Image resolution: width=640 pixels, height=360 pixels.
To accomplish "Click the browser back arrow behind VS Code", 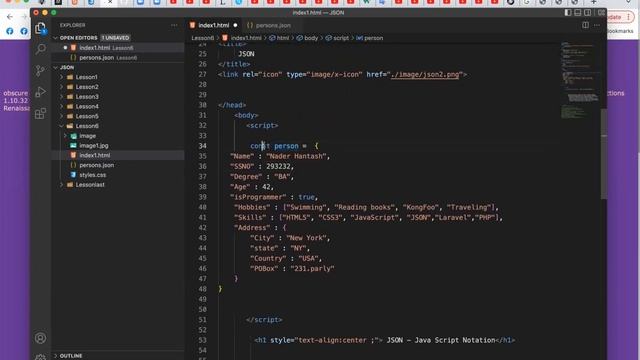I will [x=10, y=17].
